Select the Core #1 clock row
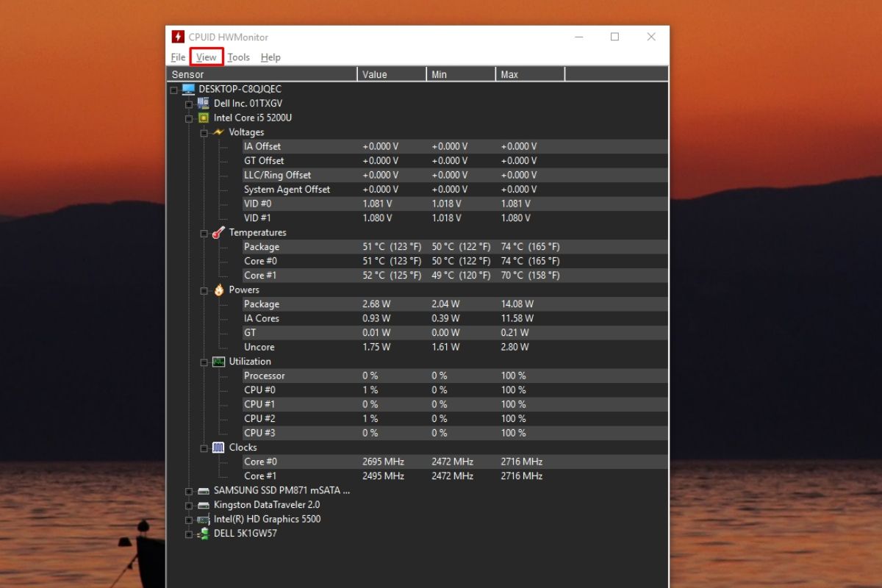Viewport: 882px width, 588px height. tap(455, 476)
